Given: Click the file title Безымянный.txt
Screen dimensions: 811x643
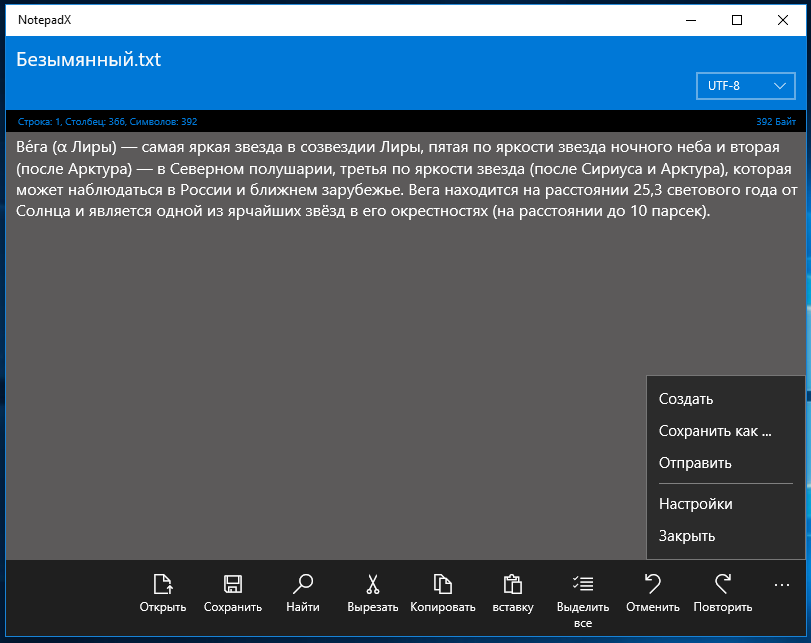Looking at the screenshot, I should pyautogui.click(x=88, y=60).
